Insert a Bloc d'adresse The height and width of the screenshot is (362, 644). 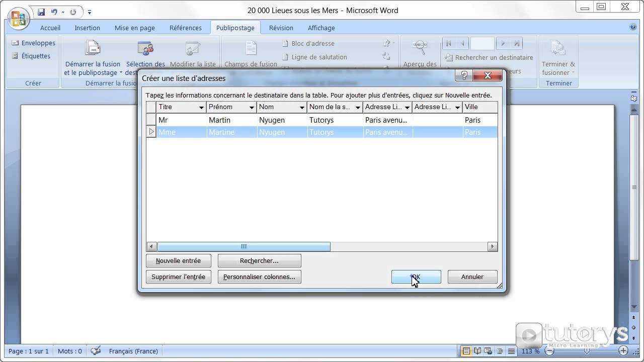pyautogui.click(x=308, y=44)
